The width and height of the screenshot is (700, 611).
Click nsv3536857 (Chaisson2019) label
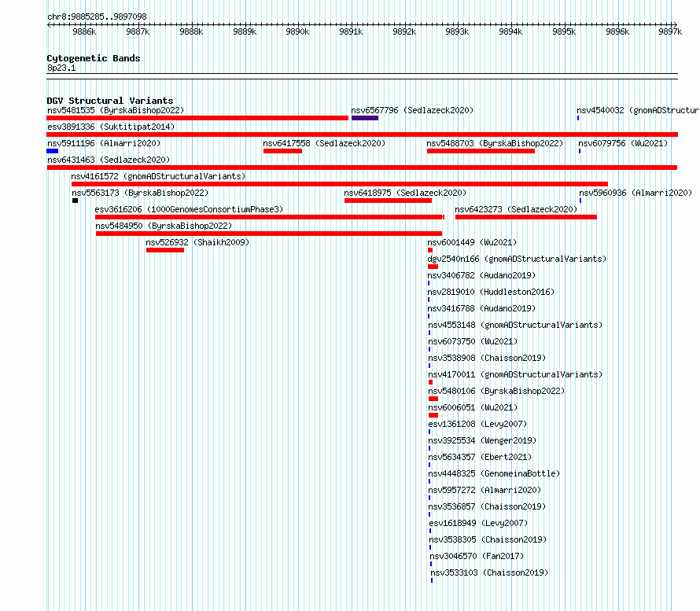[x=487, y=506]
